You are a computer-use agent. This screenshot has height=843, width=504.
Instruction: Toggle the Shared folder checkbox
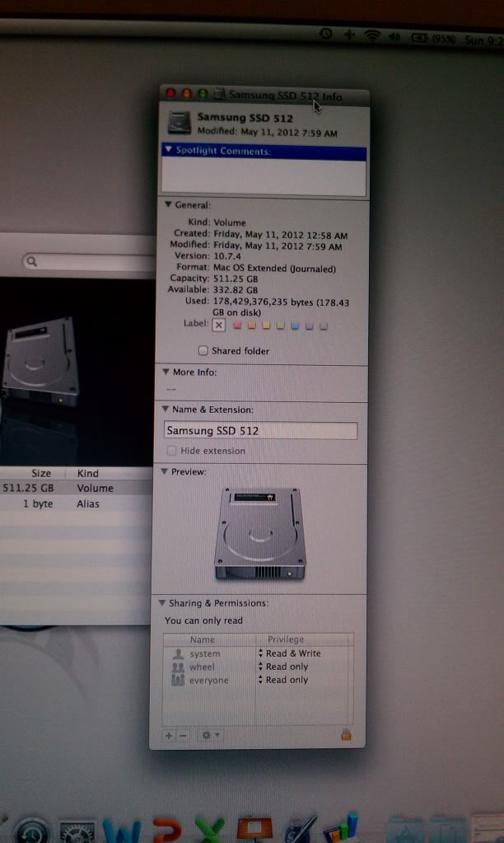pos(203,350)
